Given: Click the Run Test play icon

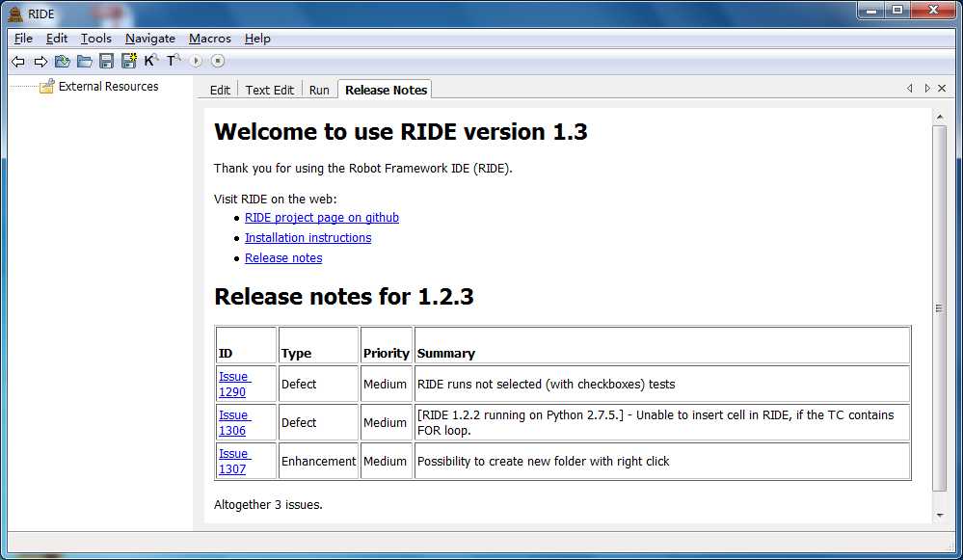Looking at the screenshot, I should (196, 61).
